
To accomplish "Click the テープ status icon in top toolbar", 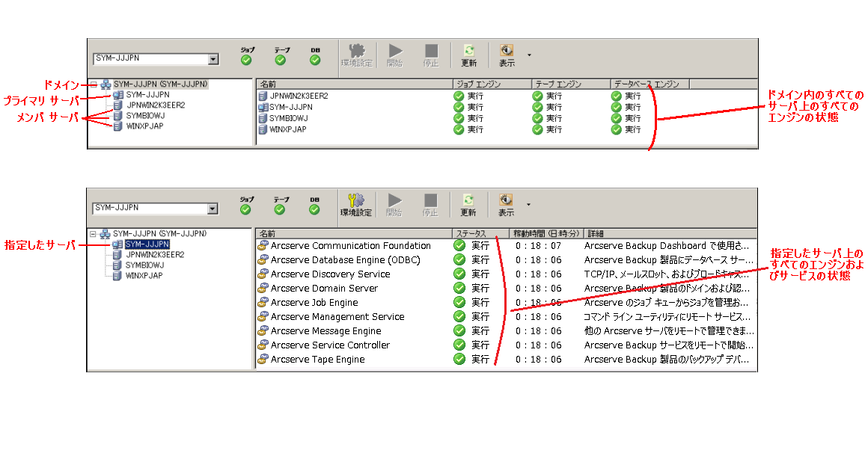I will click(281, 61).
